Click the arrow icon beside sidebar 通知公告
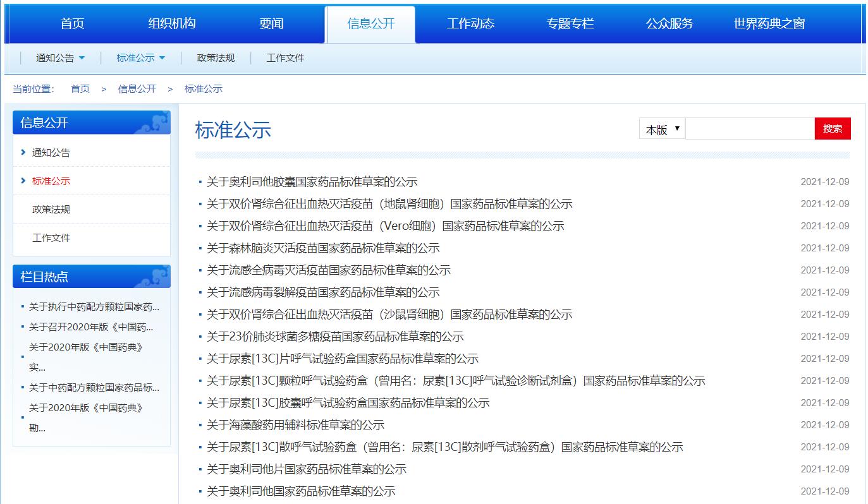Image resolution: width=868 pixels, height=504 pixels. click(x=23, y=152)
